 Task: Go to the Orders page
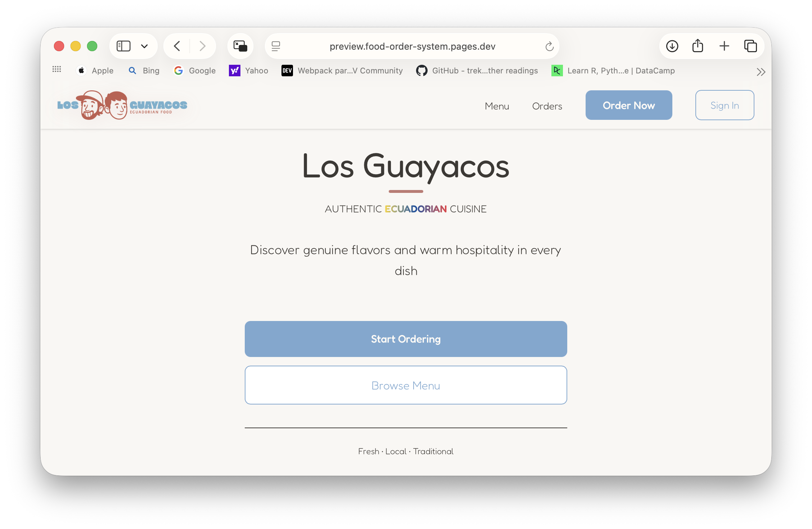[x=547, y=106]
